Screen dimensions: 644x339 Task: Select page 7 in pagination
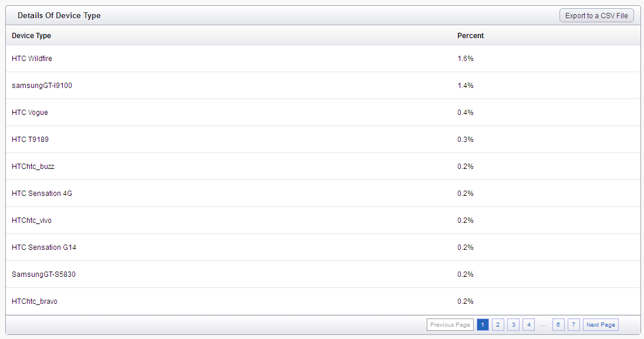click(574, 325)
